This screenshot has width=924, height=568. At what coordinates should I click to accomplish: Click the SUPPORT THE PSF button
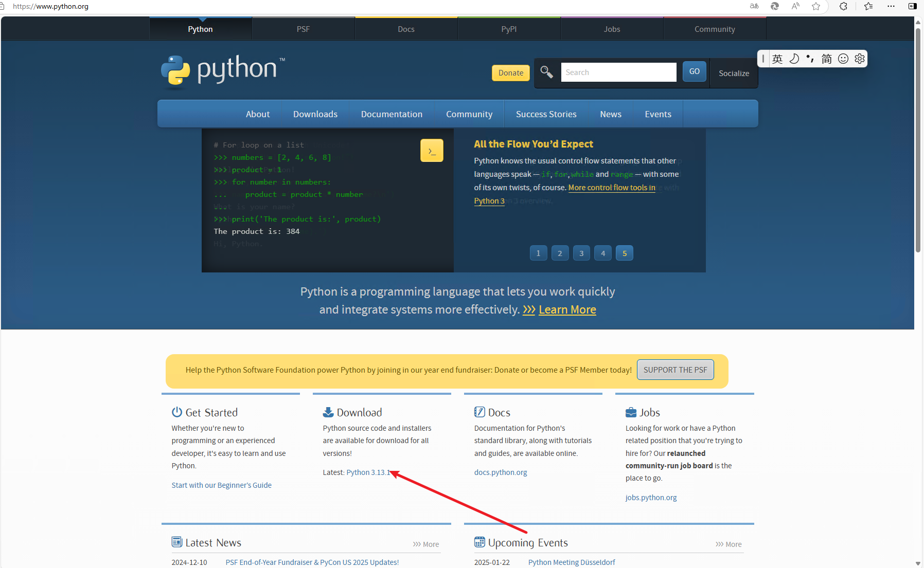(x=676, y=370)
